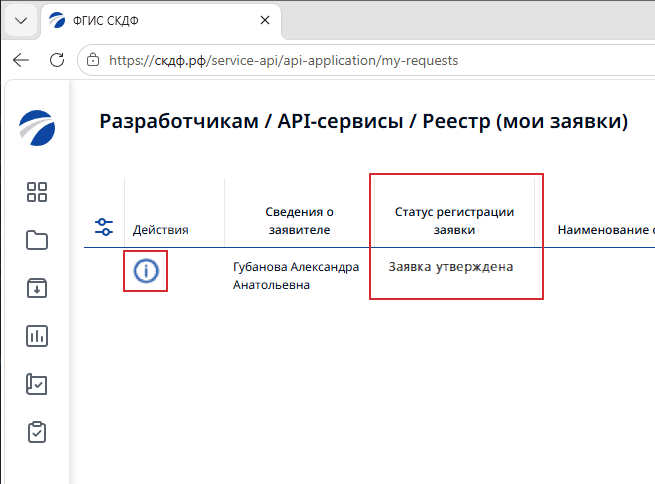Close the ФГИС СКДФ browser tab
655x484 pixels.
[264, 20]
